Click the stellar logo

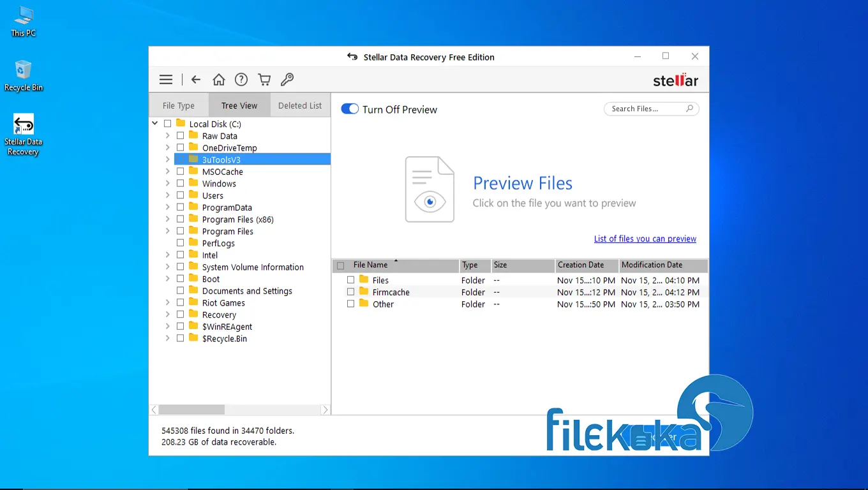[675, 80]
